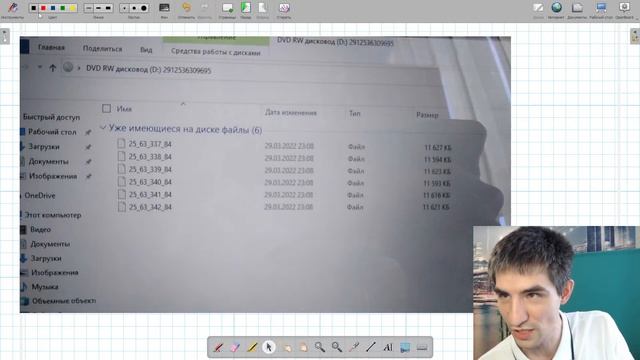Click Средства работы с дисками tab
The height and width of the screenshot is (360, 640).
tap(216, 52)
